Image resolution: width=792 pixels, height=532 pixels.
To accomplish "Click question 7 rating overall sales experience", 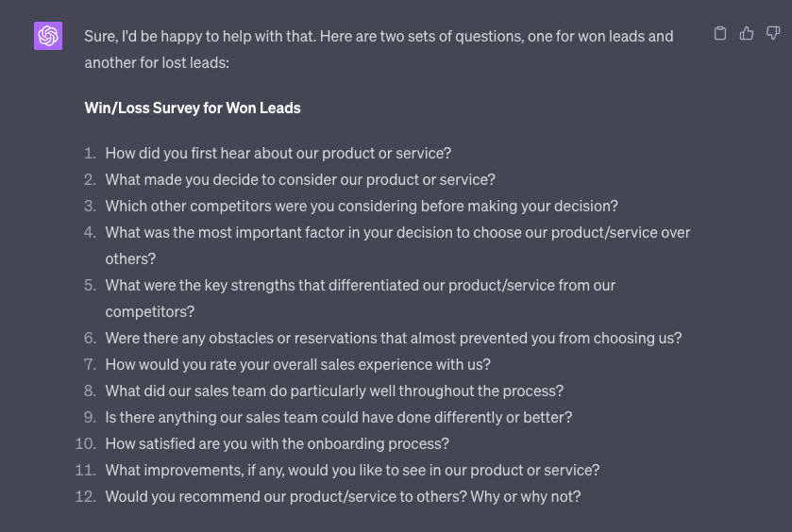I will (298, 364).
